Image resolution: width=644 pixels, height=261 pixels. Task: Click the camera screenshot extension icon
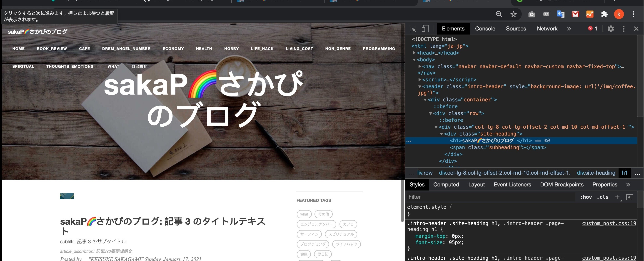(x=532, y=14)
